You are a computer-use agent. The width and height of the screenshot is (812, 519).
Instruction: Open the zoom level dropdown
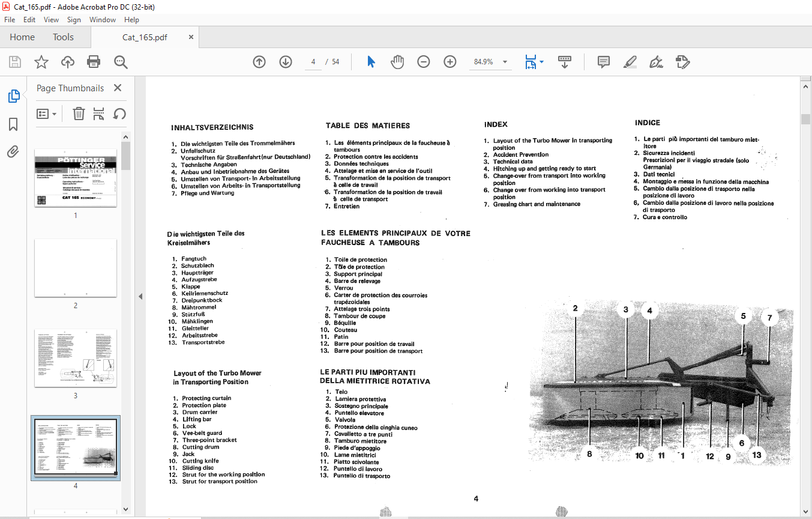[505, 62]
